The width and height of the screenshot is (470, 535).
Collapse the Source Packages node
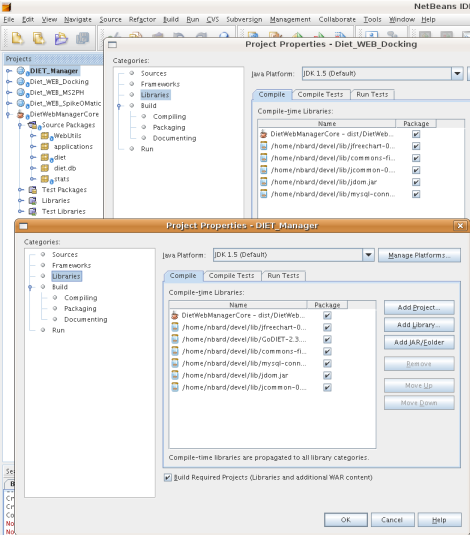[x=20, y=126]
